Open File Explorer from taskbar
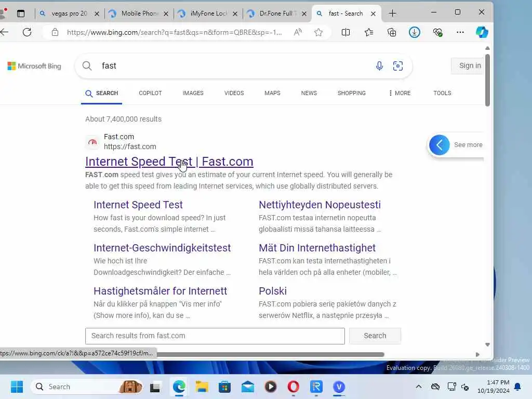The width and height of the screenshot is (532, 399). (202, 387)
